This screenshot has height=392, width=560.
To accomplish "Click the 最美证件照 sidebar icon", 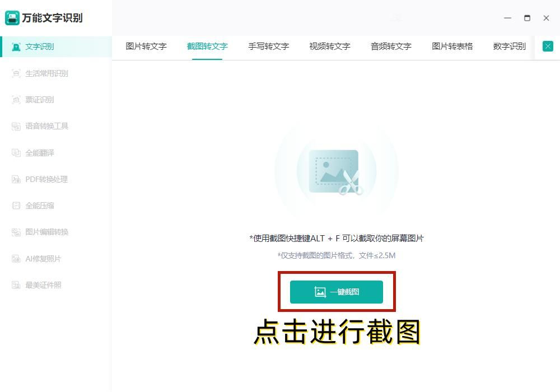I will point(16,285).
